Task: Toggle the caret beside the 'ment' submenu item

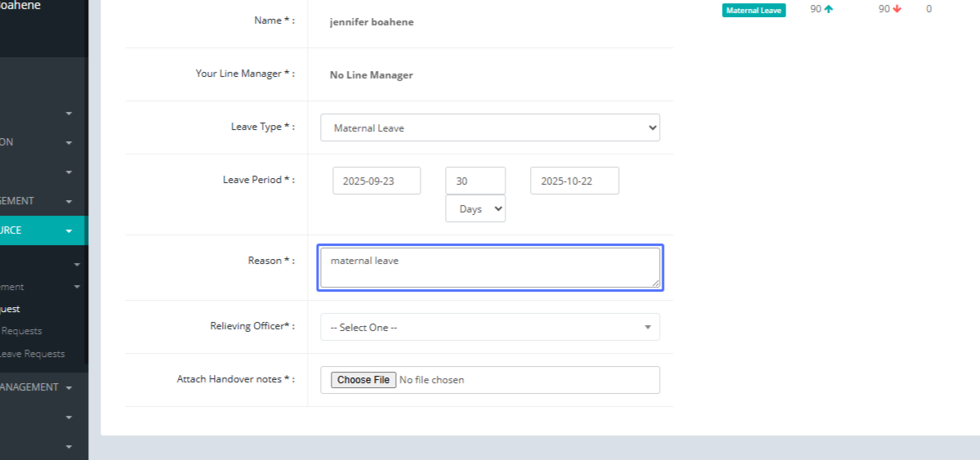Action: (77, 287)
